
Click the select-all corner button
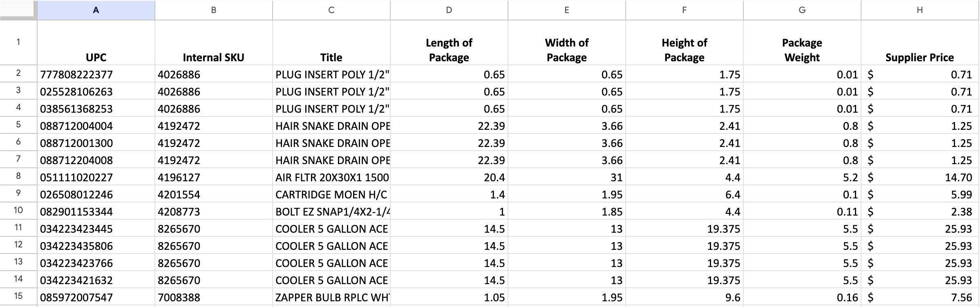tap(17, 10)
